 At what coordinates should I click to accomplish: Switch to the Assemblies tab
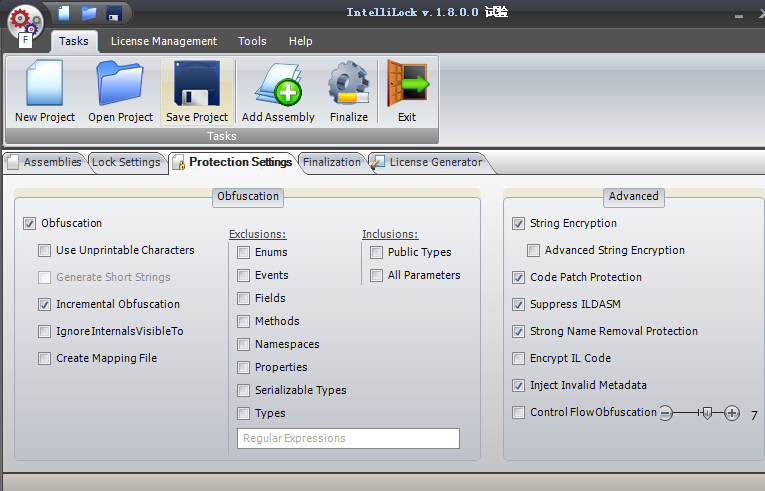[45, 162]
